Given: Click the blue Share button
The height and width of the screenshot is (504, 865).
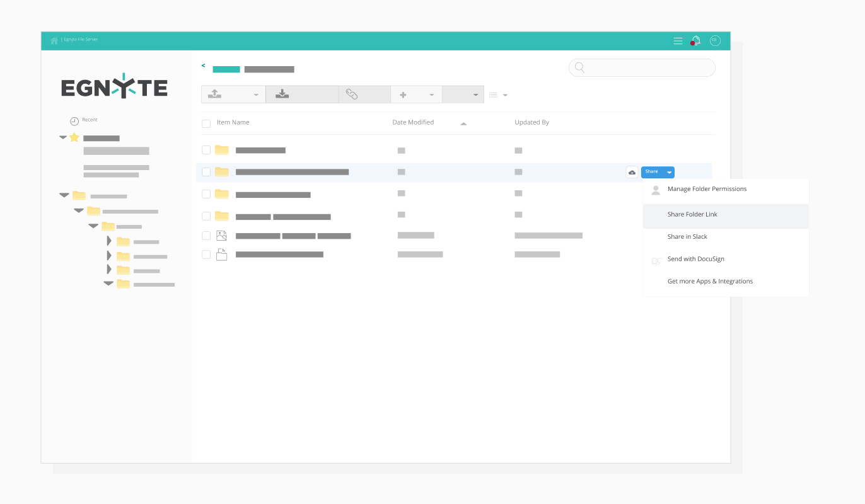Looking at the screenshot, I should click(651, 172).
